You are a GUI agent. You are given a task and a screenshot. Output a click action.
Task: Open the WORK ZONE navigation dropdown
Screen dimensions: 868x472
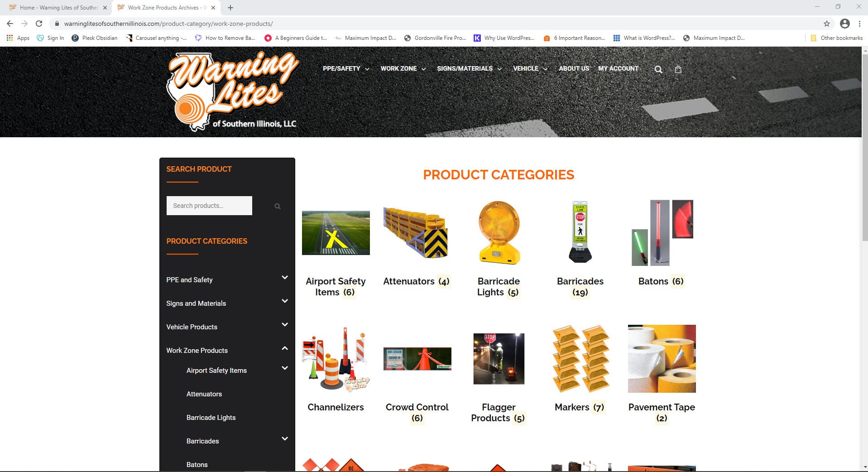pos(403,69)
